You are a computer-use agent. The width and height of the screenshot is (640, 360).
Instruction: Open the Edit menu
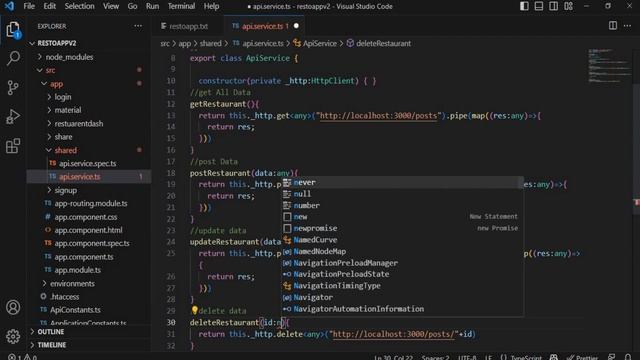click(x=49, y=6)
